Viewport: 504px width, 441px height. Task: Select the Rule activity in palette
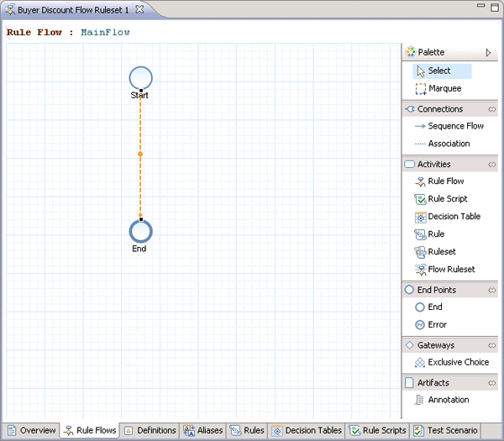pyautogui.click(x=436, y=234)
